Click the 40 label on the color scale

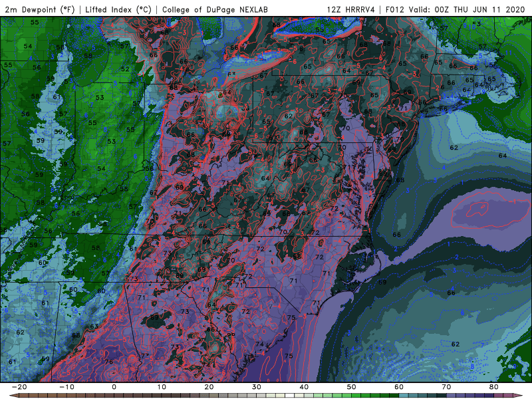[304, 387]
